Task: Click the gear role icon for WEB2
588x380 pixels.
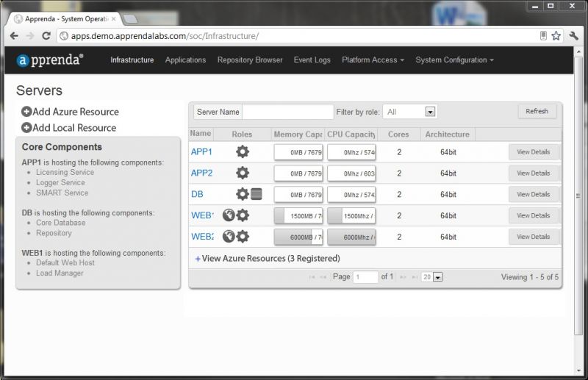Action: click(243, 237)
